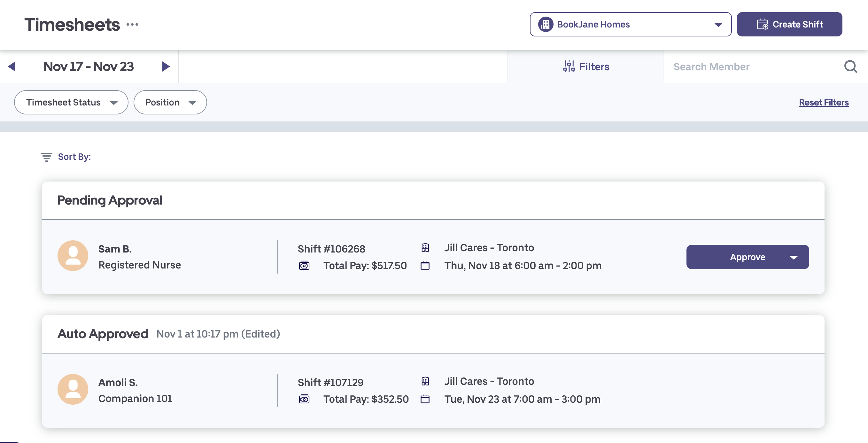This screenshot has width=868, height=443.
Task: Go to the previous week with left arrow
Action: (12, 66)
